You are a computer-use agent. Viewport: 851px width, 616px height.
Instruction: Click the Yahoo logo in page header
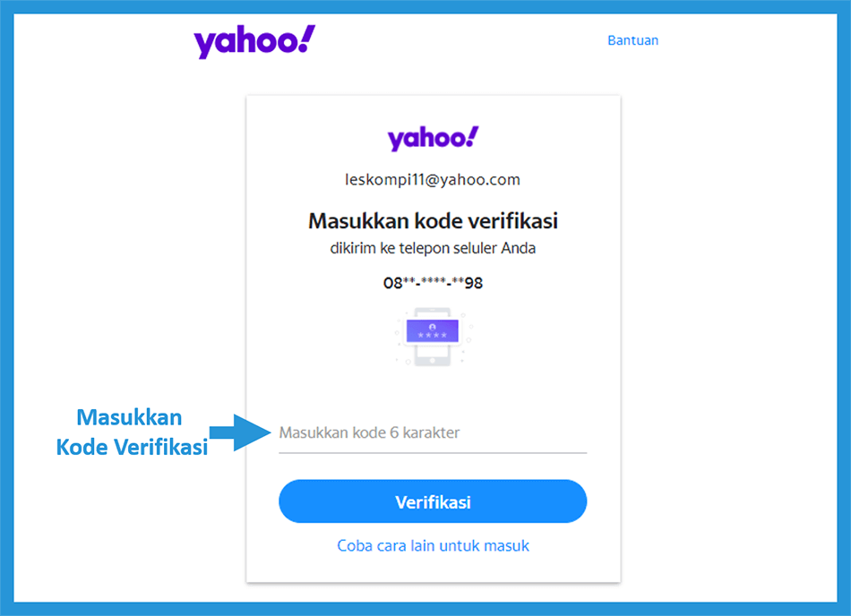click(254, 41)
